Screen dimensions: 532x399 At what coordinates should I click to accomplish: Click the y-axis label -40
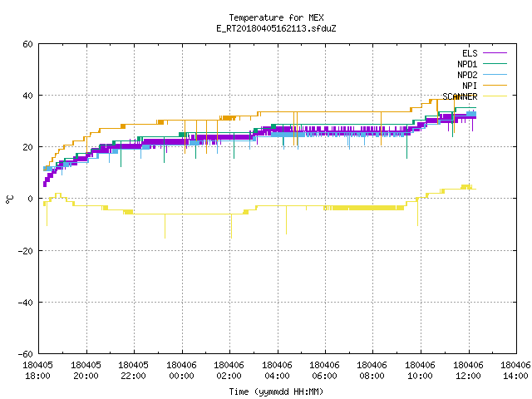click(x=25, y=303)
